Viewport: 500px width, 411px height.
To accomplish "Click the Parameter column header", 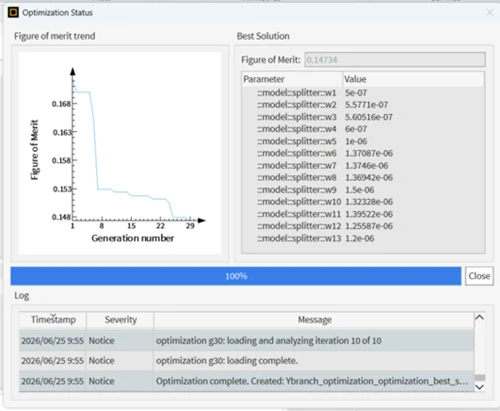I will coord(292,79).
